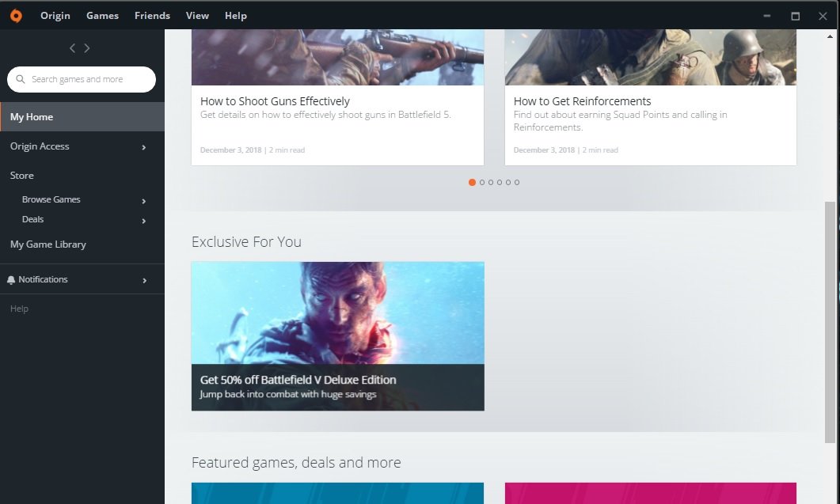Screen dimensions: 840x504
Task: Click the Notifications bell icon
Action: point(11,280)
